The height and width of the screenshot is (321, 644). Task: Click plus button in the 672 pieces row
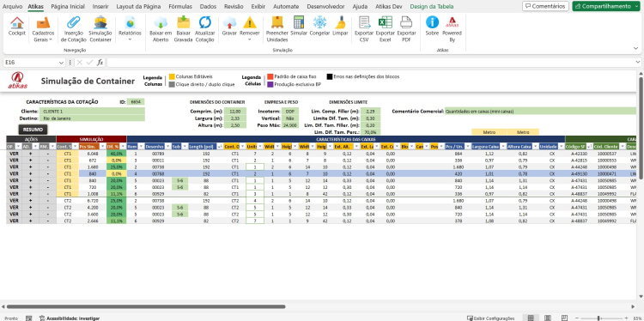30,160
